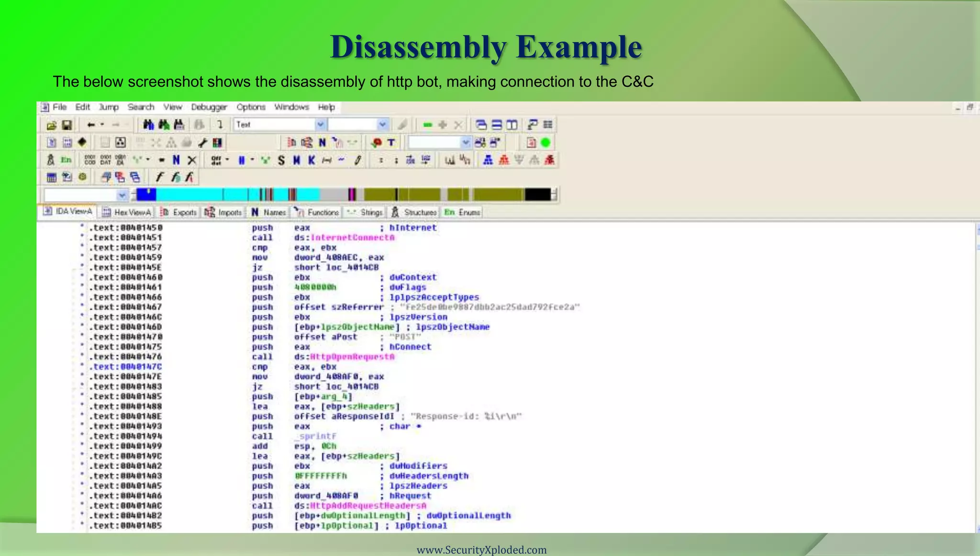
Task: Click the www.SecurityXploded.com footer text
Action: [x=481, y=550]
